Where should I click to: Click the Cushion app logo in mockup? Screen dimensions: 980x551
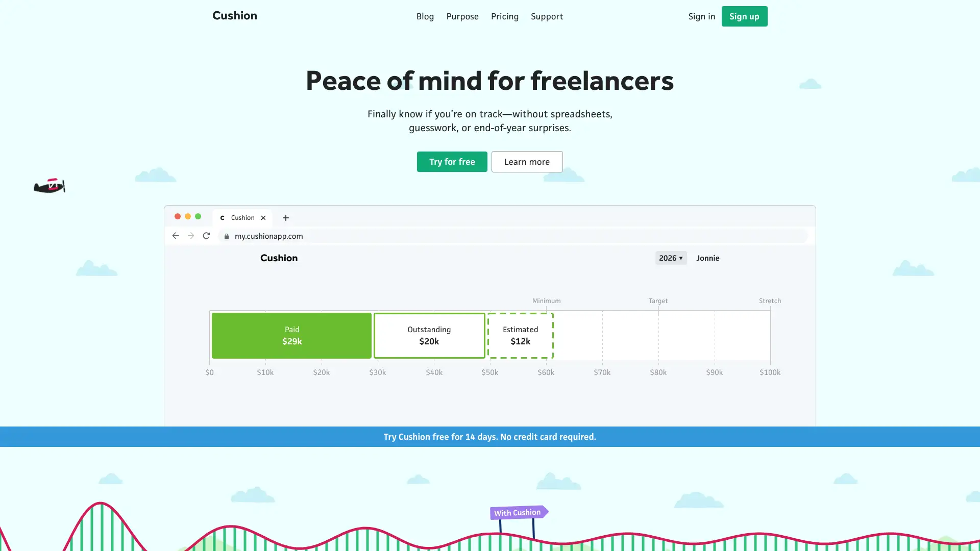pos(279,258)
